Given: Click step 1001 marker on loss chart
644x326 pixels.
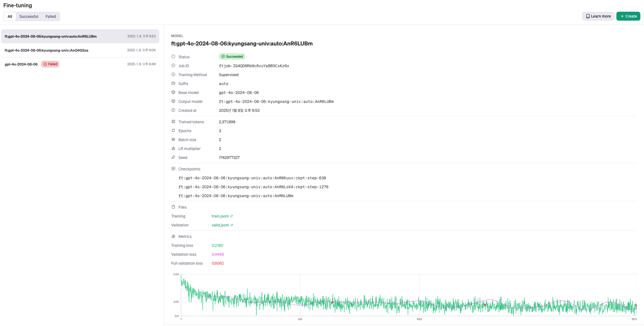Looking at the screenshot, I should click(x=419, y=319).
